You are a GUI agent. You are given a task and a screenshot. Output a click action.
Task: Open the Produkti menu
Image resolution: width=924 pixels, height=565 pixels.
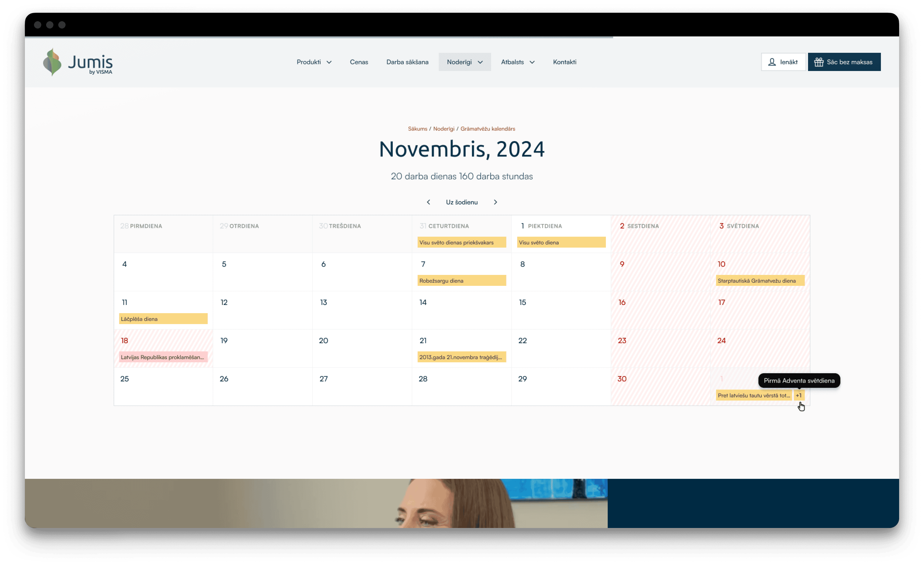pyautogui.click(x=314, y=62)
